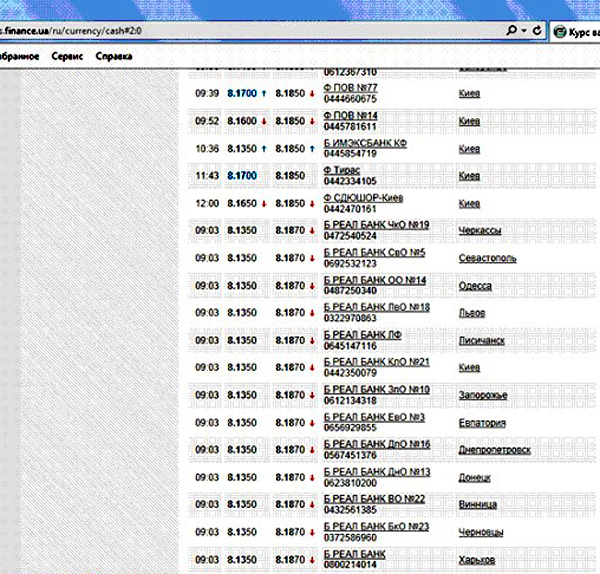Open the address bar dropdown arrow
This screenshot has height=574, width=600.
tap(525, 30)
